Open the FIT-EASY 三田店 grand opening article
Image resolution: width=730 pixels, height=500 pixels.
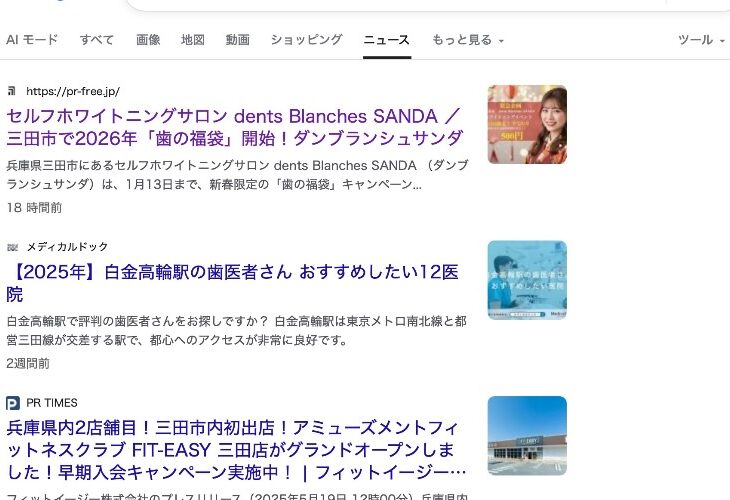tap(236, 450)
